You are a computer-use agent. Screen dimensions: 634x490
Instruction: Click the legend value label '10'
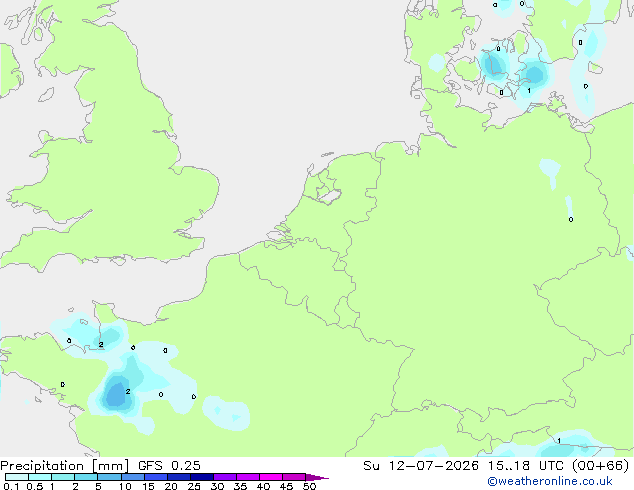pos(125,486)
